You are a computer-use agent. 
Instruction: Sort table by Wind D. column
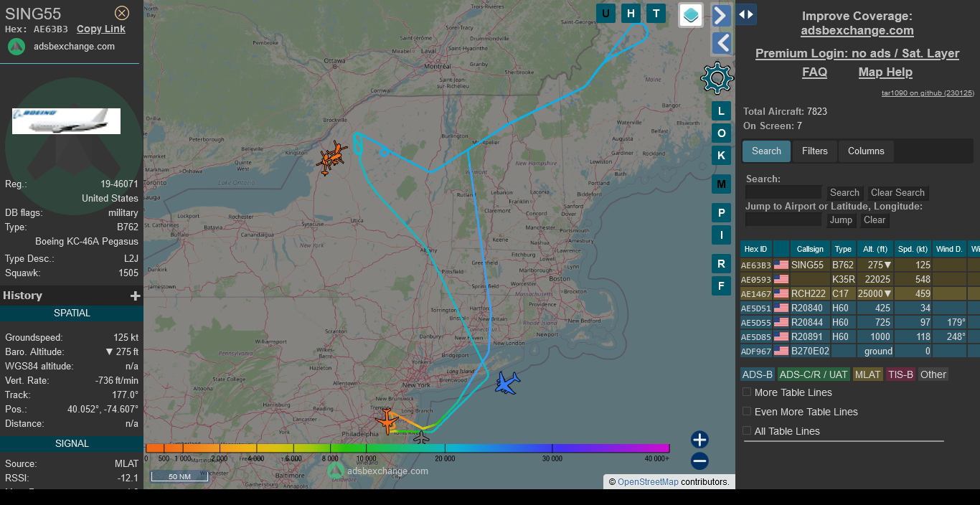click(949, 249)
